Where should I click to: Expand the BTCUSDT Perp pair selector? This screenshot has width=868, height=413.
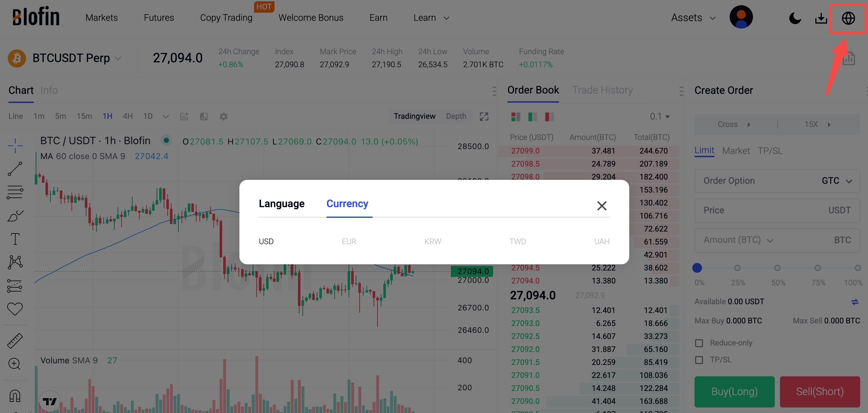point(118,58)
